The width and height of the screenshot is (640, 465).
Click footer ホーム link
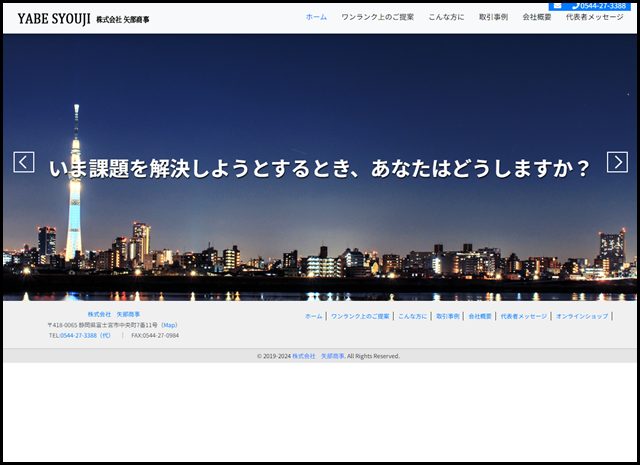tap(313, 316)
